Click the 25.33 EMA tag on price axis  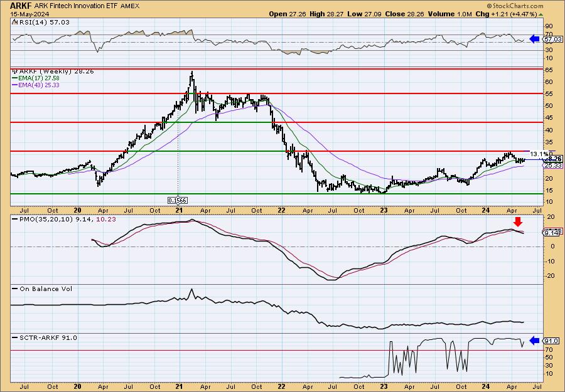[x=554, y=165]
